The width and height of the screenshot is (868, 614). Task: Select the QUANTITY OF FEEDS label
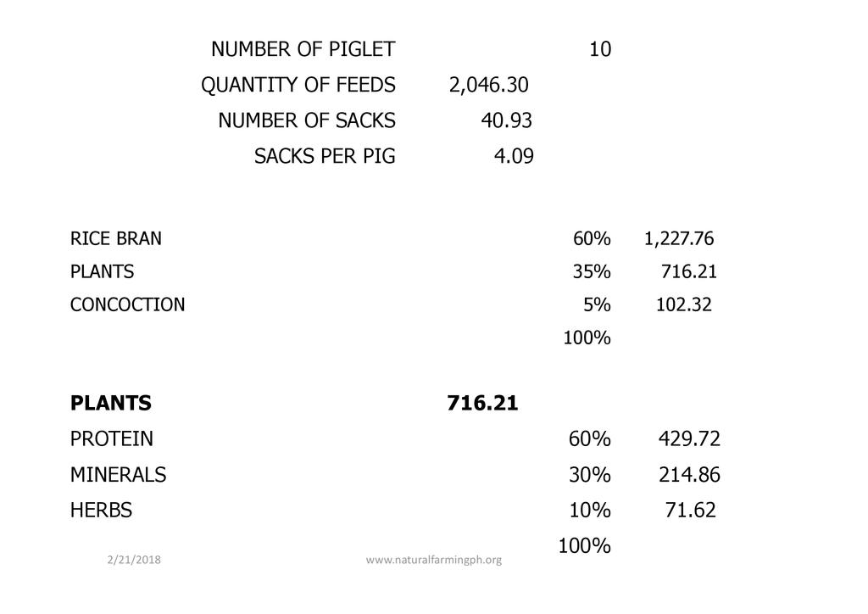(298, 85)
